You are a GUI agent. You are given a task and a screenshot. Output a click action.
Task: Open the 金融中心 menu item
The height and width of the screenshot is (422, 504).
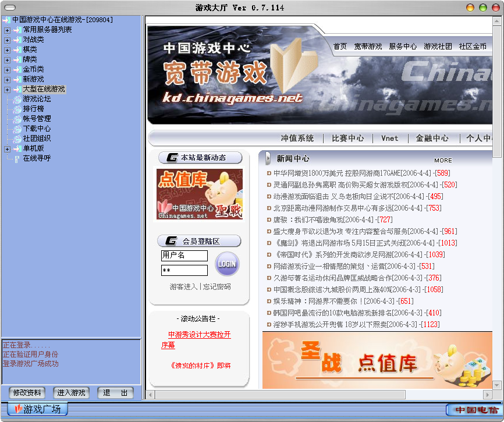[432, 138]
